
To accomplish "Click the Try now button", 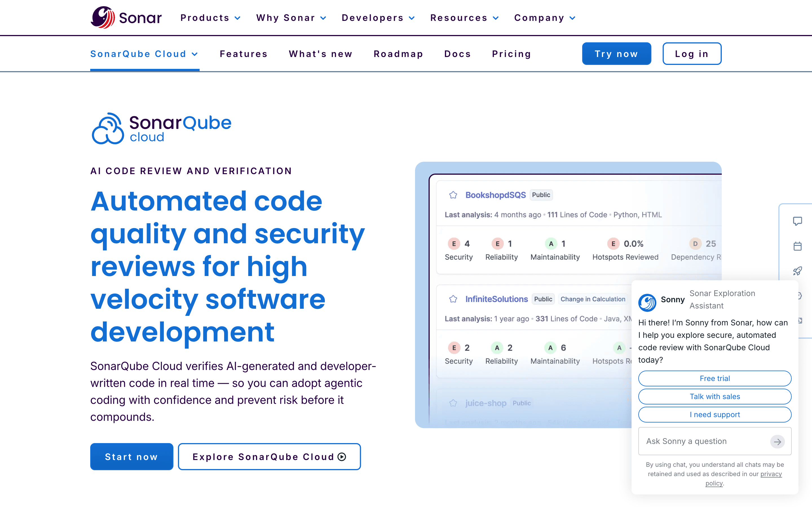I will point(616,54).
